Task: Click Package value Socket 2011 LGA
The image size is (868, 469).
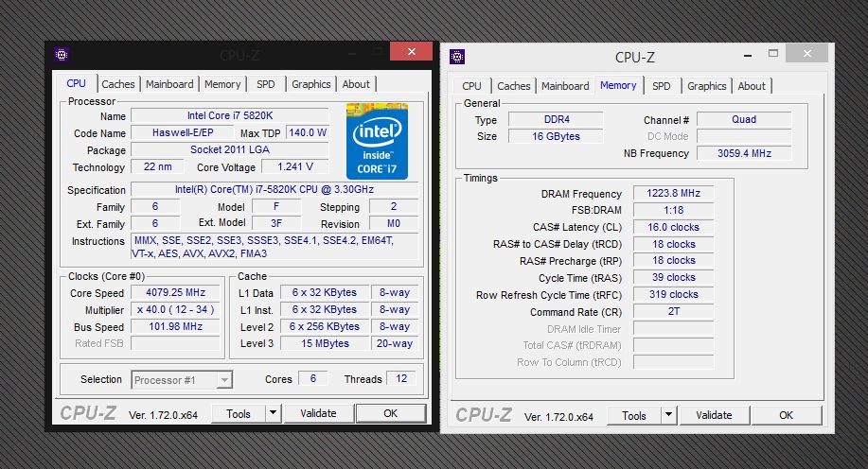Action: coord(230,150)
